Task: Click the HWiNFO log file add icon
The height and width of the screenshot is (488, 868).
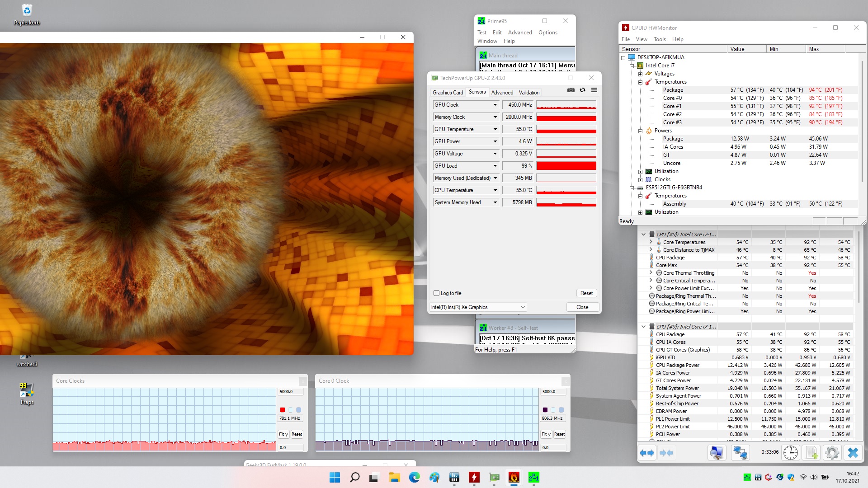Action: pos(811,453)
